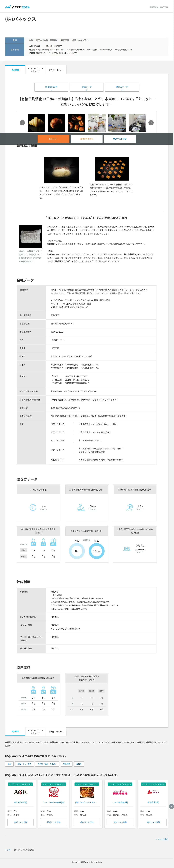
Task: Click the people icon for female managers ratio
Action: point(127,549)
